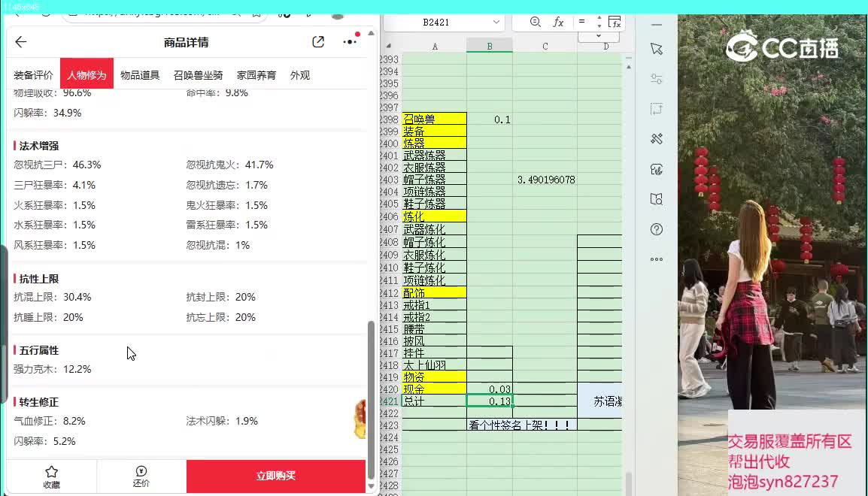This screenshot has width=868, height=496.
Task: Click the fx insert function icon
Action: click(x=558, y=23)
